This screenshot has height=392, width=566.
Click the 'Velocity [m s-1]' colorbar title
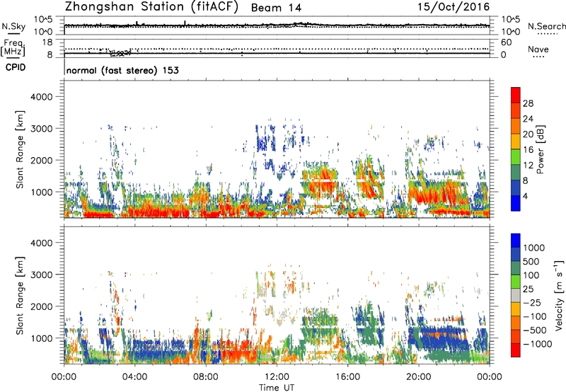coord(559,295)
